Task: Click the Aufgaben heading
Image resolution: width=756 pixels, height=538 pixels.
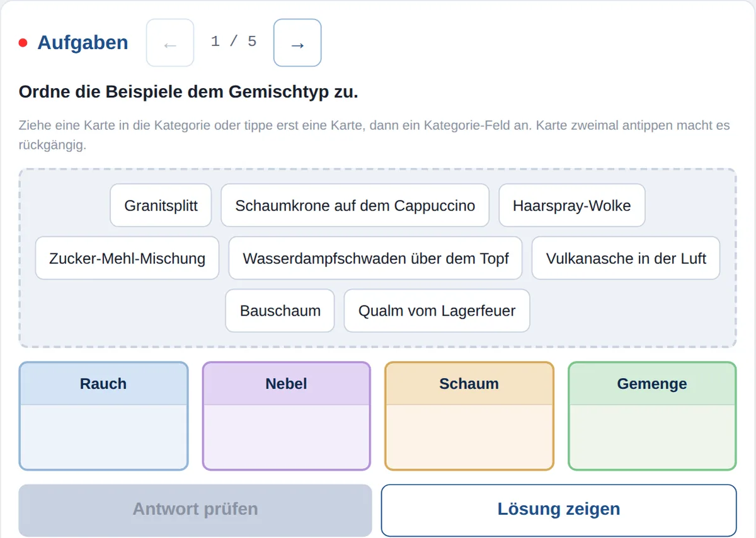Action: (x=83, y=43)
